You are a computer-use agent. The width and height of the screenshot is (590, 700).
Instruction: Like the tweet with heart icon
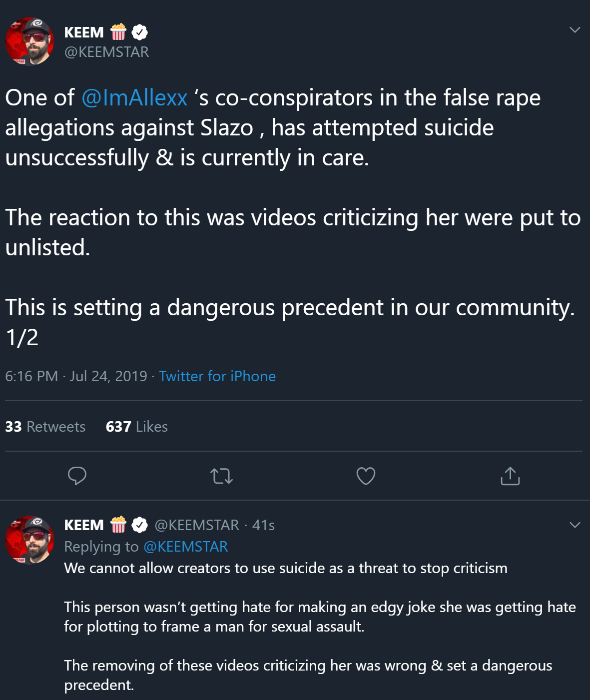(366, 476)
